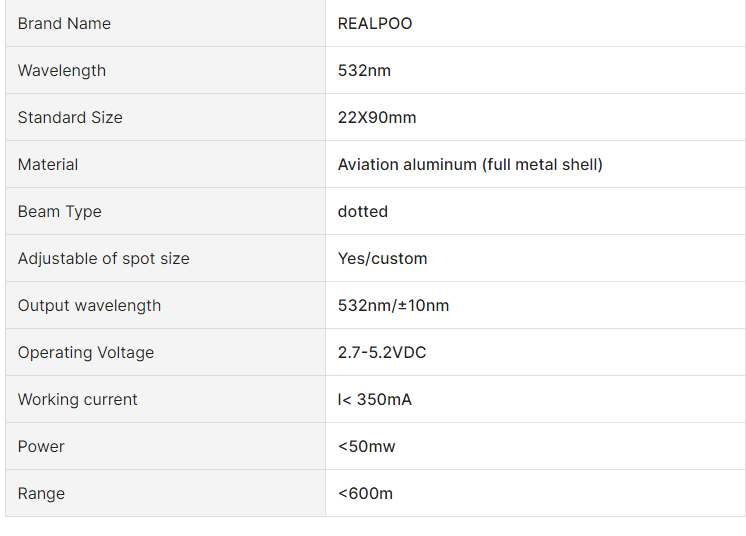Click the Beam Type label
This screenshot has width=746, height=536.
click(60, 212)
